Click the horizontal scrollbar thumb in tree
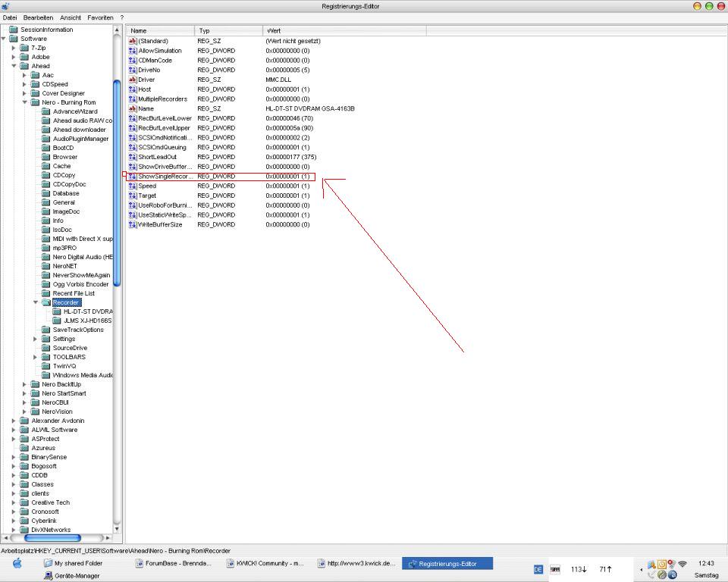Screen dimensions: 728x582 pos(52,538)
